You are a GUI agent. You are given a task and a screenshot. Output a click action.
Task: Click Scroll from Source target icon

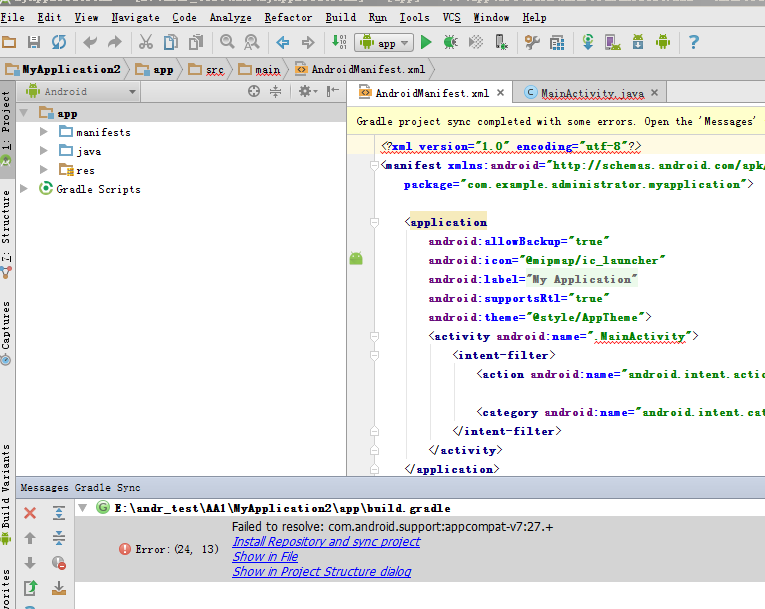(x=254, y=91)
